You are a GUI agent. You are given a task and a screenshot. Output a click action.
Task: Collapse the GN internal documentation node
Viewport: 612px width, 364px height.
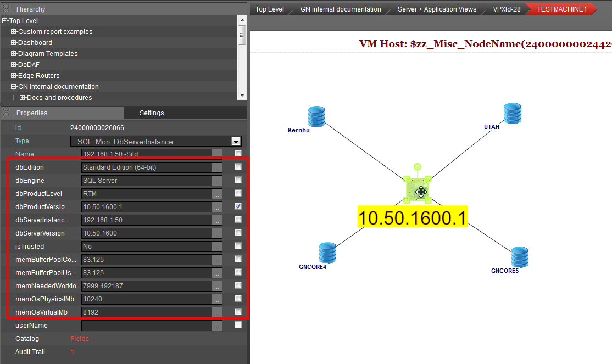coord(14,87)
